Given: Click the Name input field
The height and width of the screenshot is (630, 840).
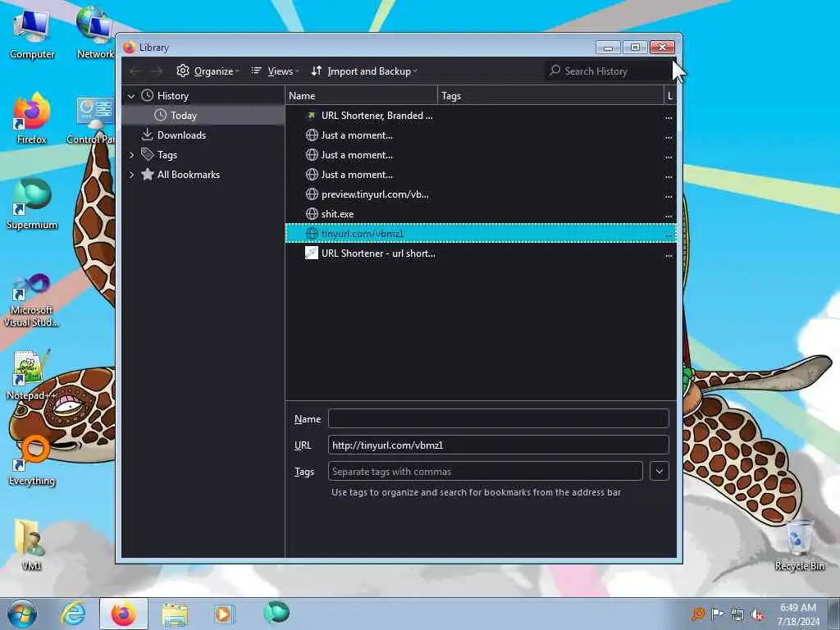Looking at the screenshot, I should coord(498,419).
